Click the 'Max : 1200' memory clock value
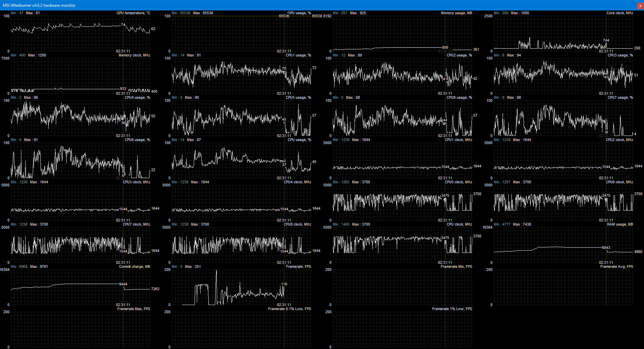This screenshot has width=644, height=349. click(x=37, y=55)
